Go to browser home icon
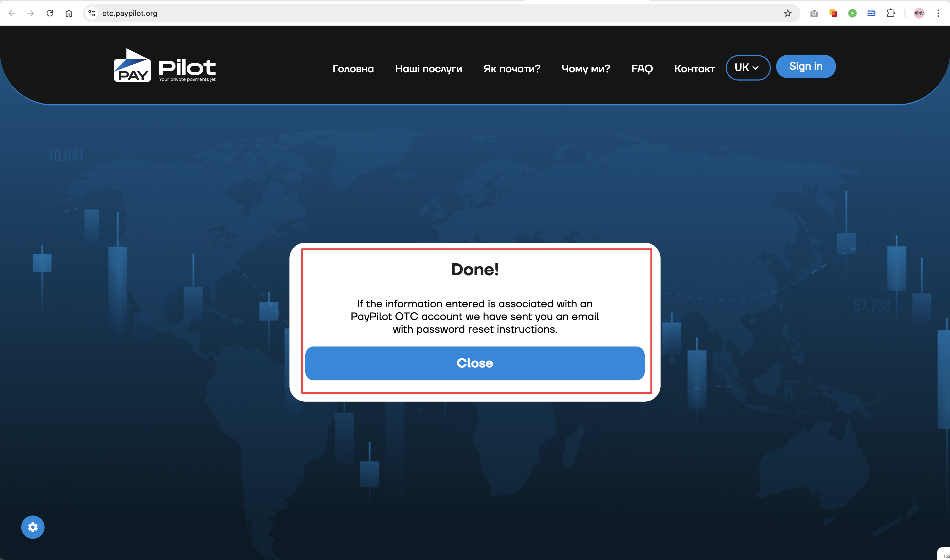The height and width of the screenshot is (560, 950). (69, 14)
